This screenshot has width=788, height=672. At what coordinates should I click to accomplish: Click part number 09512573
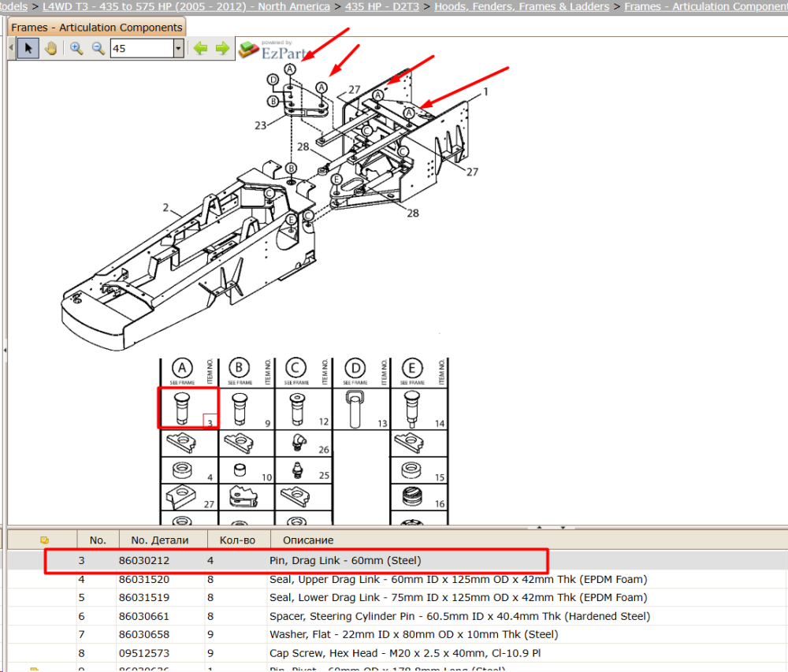(144, 653)
